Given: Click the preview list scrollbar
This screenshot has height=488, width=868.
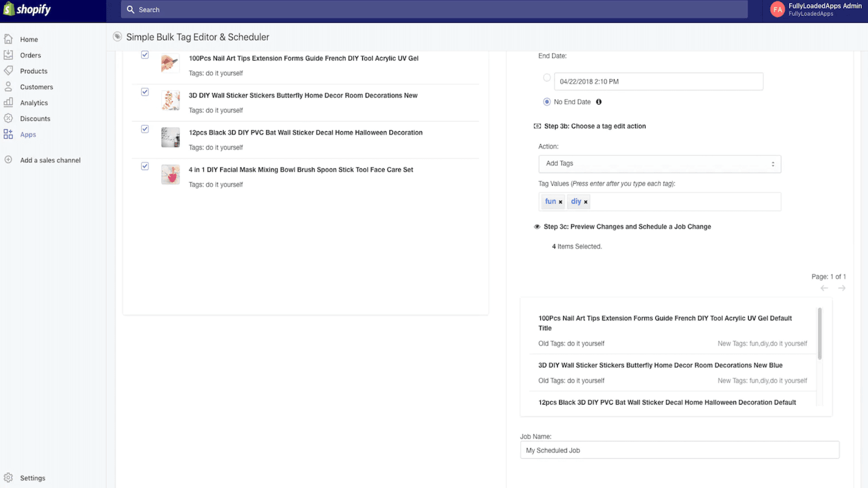Looking at the screenshot, I should pos(820,333).
